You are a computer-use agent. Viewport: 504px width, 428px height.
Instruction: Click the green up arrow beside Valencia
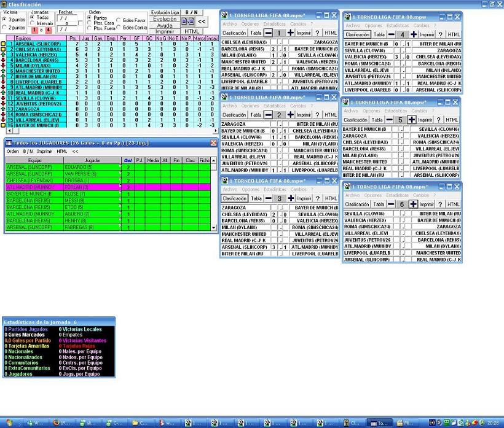click(x=4, y=55)
